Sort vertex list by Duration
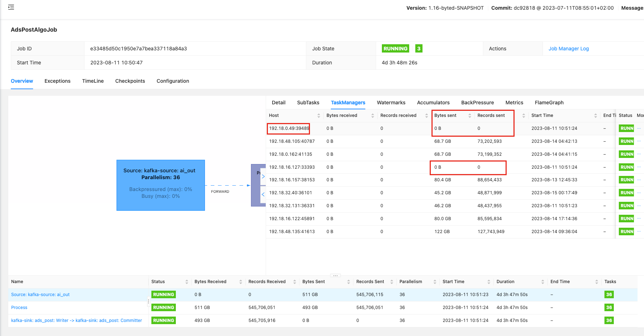The height and width of the screenshot is (336, 644). coord(543,282)
